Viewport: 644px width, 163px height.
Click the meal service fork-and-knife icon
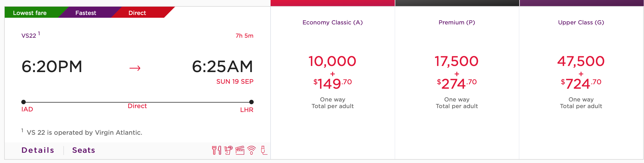(216, 150)
